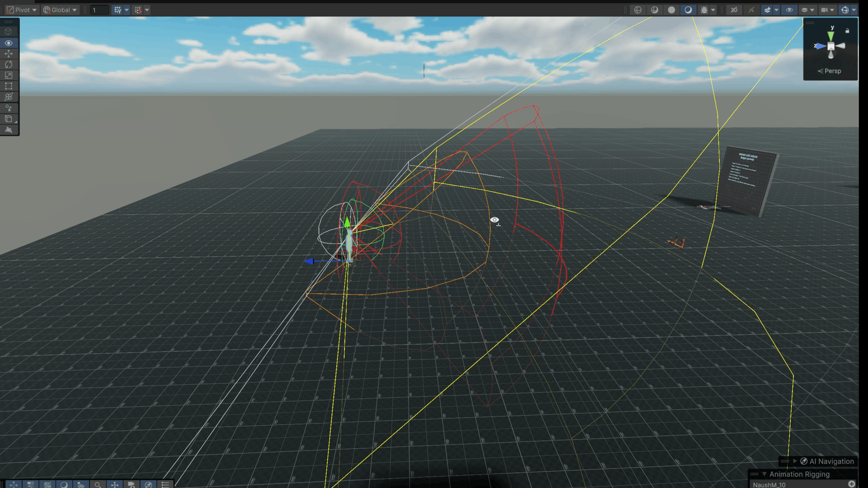
Task: Click the debug draw mode bug icon
Action: point(704,10)
